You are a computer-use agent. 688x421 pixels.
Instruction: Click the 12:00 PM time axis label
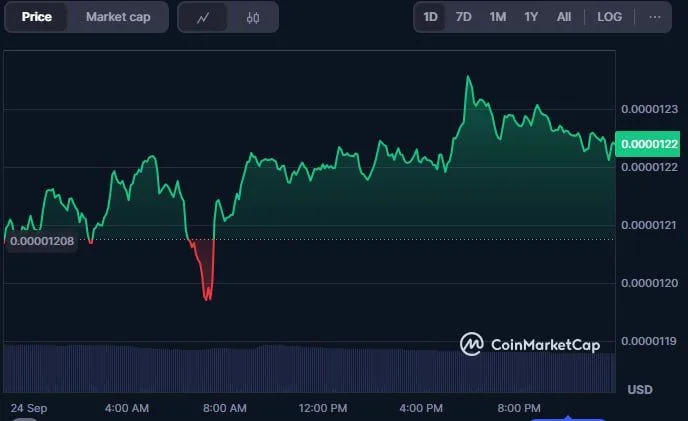tap(323, 408)
